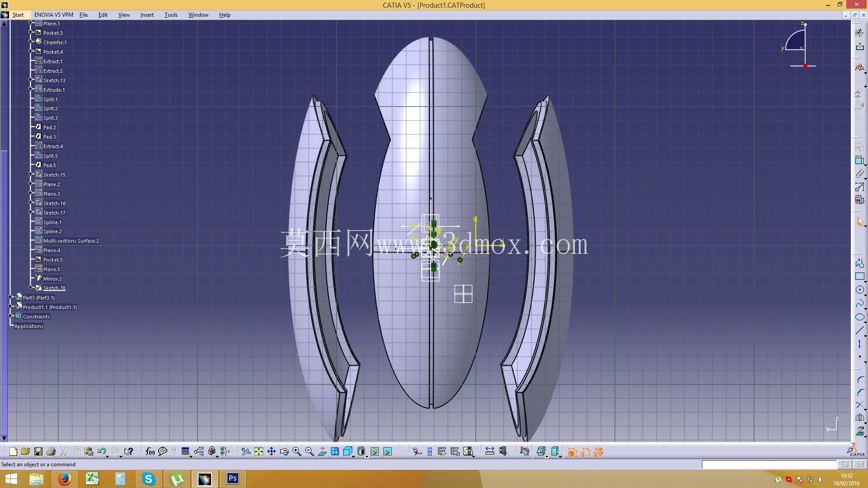Click the Normal View icon
This screenshot has width=868, height=488.
pos(322,451)
